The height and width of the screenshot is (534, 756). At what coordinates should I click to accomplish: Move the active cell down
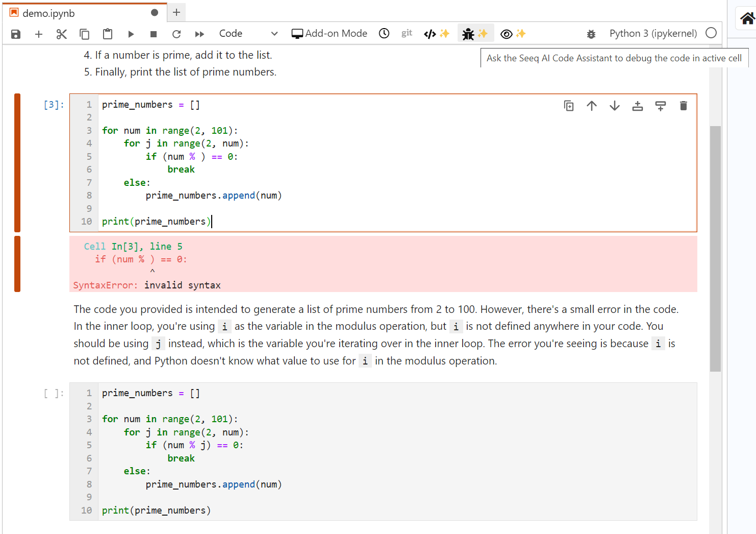(x=615, y=106)
